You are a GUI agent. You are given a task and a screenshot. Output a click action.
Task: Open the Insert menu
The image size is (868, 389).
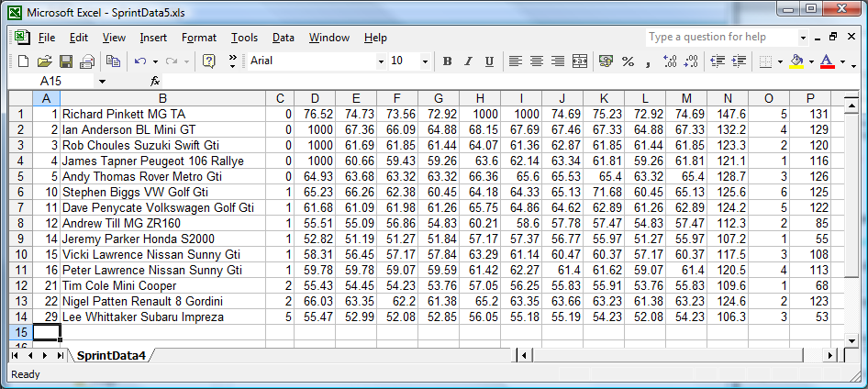pyautogui.click(x=153, y=38)
